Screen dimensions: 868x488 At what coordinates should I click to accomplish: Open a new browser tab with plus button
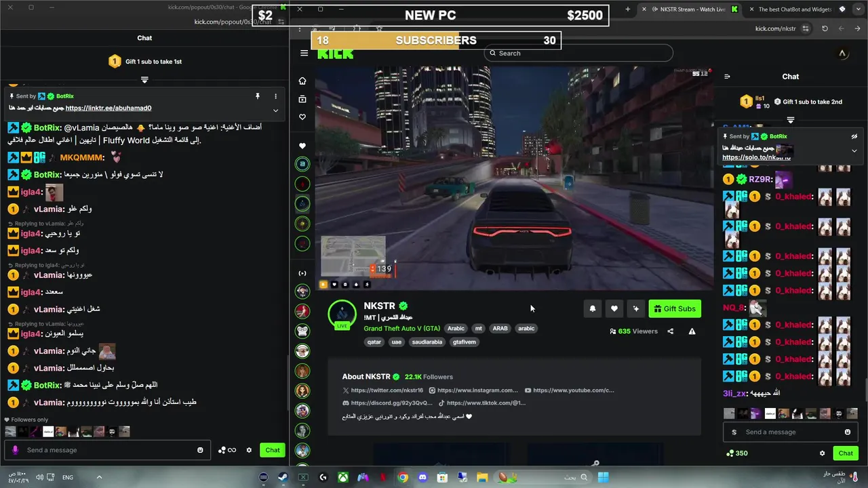point(627,9)
